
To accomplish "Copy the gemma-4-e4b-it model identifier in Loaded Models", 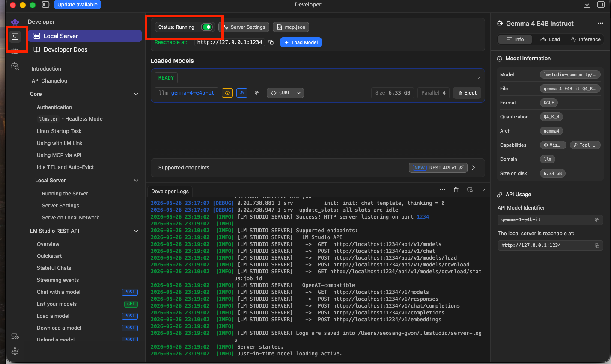I will coord(257,93).
